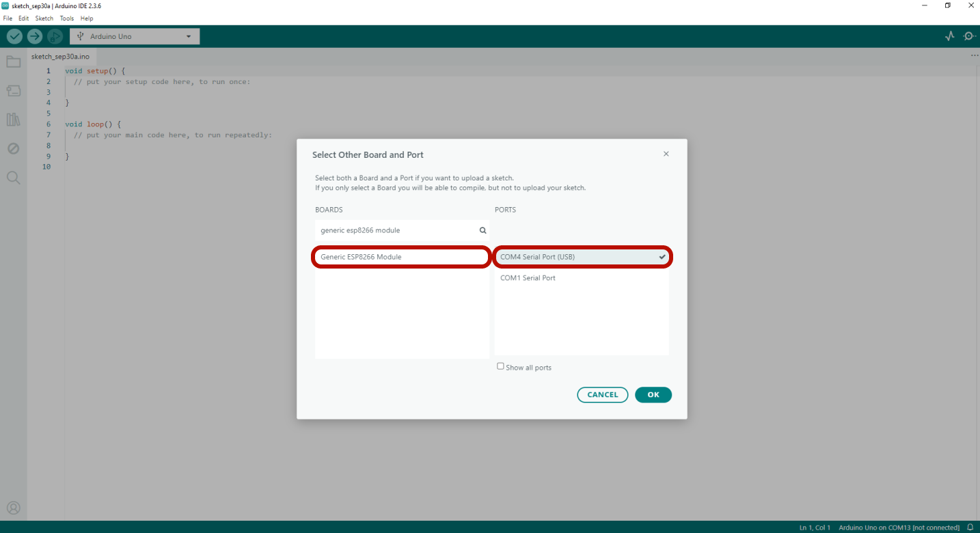Select Generic ESP8266 Module from boards list
This screenshot has height=533, width=980.
point(401,257)
